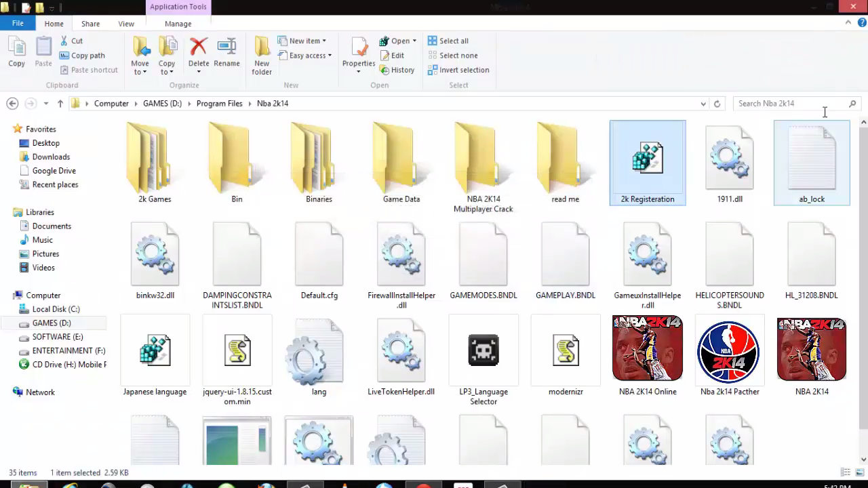Image resolution: width=868 pixels, height=488 pixels.
Task: Go back with the Back arrow
Action: [x=12, y=104]
